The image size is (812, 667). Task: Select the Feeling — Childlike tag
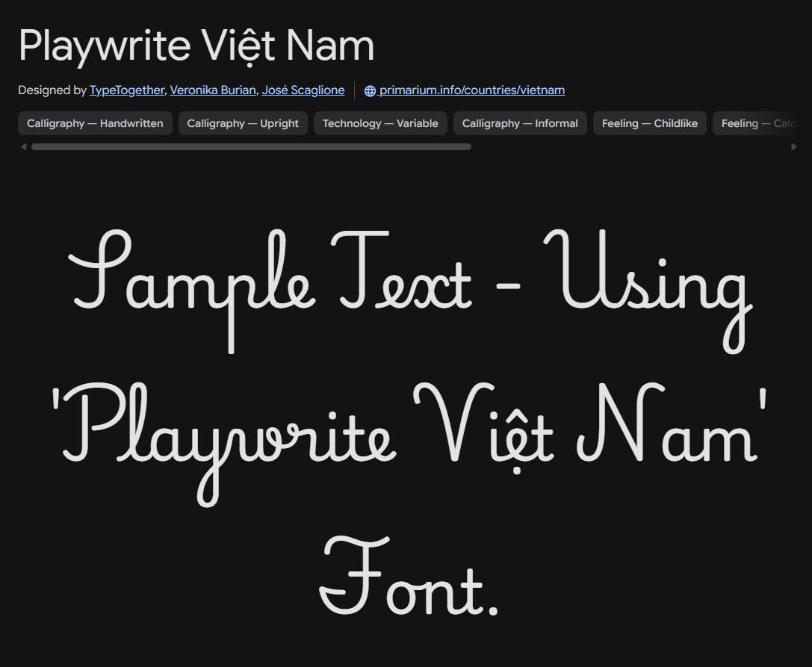pos(649,123)
